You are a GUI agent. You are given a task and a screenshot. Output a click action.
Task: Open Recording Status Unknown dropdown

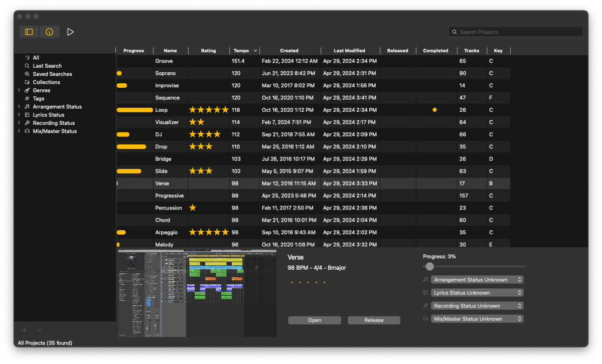477,306
